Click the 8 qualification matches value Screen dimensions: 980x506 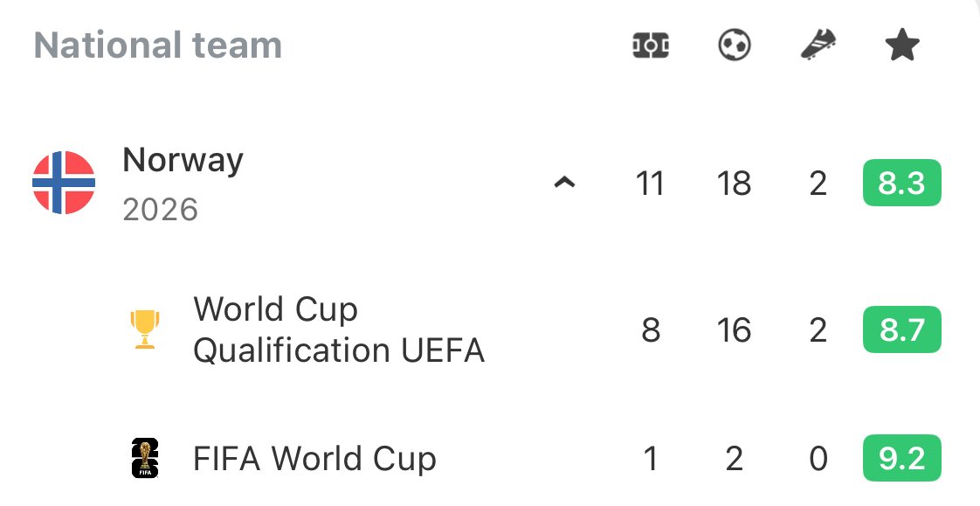(651, 329)
